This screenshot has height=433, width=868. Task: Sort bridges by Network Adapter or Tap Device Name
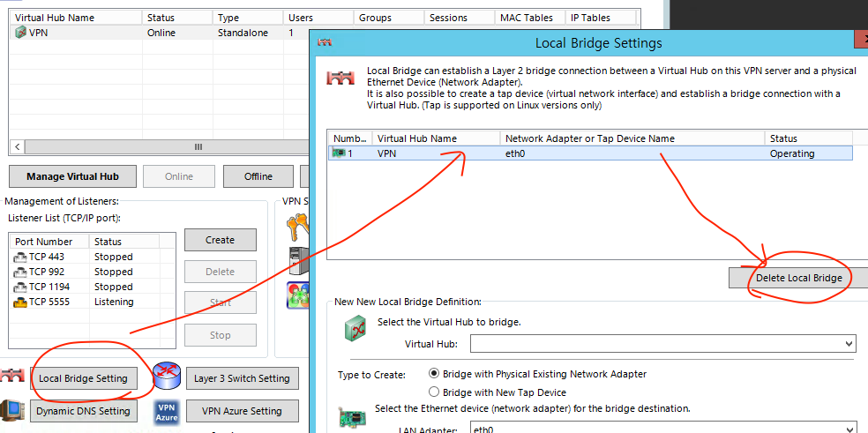632,138
